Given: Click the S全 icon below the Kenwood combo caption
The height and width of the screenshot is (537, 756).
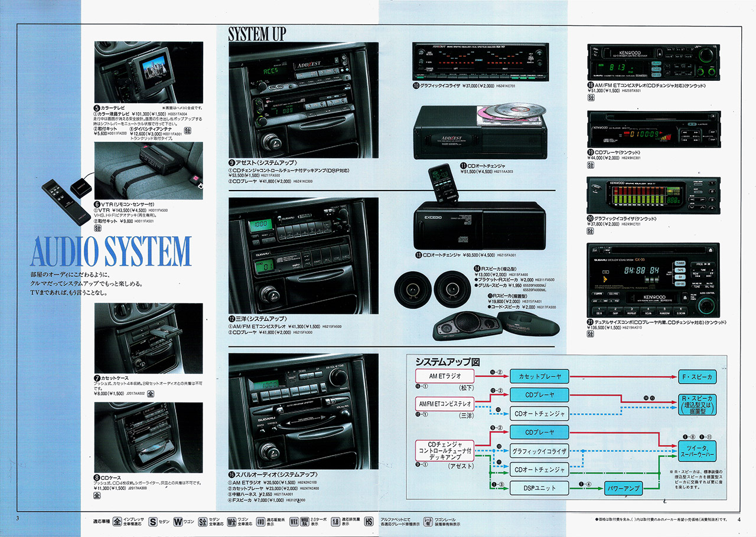Looking at the screenshot, I should [590, 333].
